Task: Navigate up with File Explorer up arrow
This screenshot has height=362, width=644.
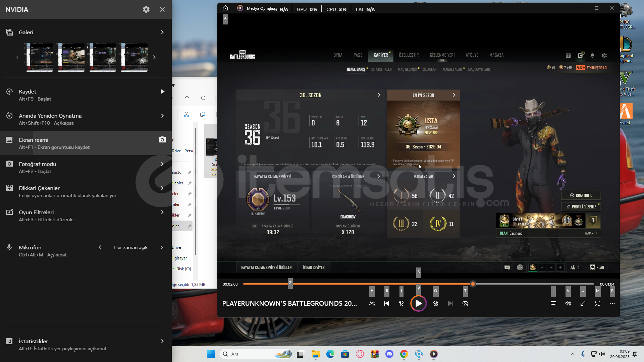Action: [187, 98]
